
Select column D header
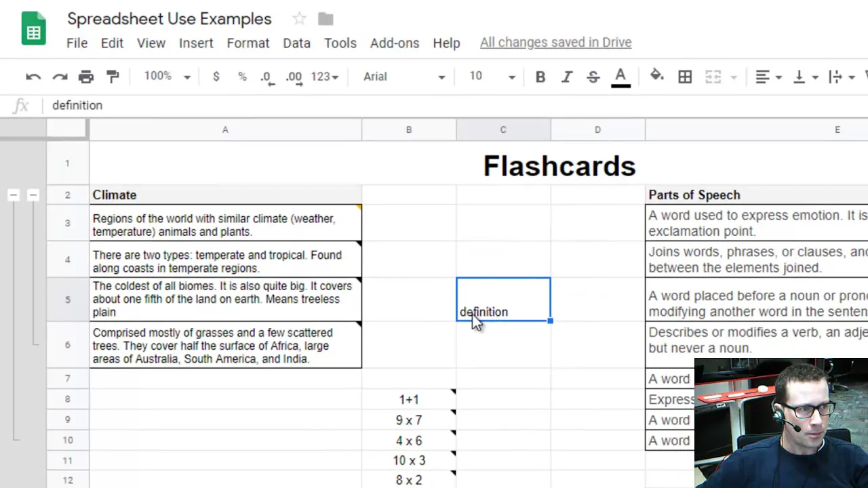point(597,129)
